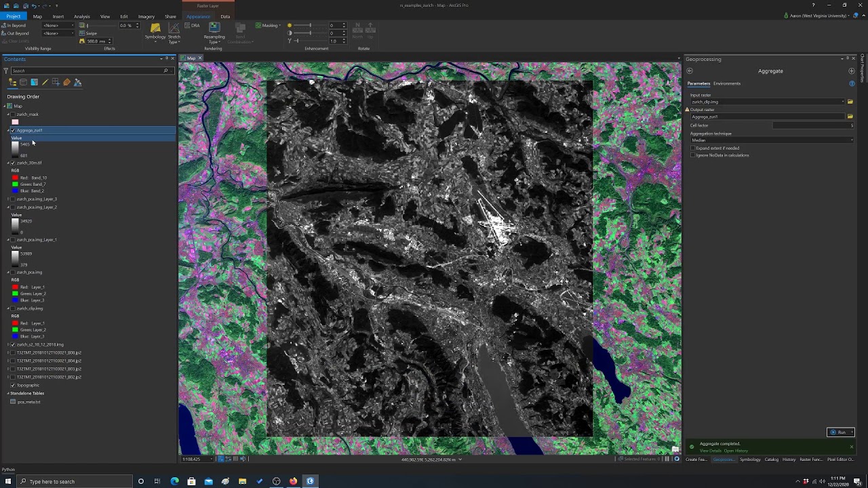The image size is (868, 488).
Task: Adjust the contrast enhancement slider
Action: 309,33
